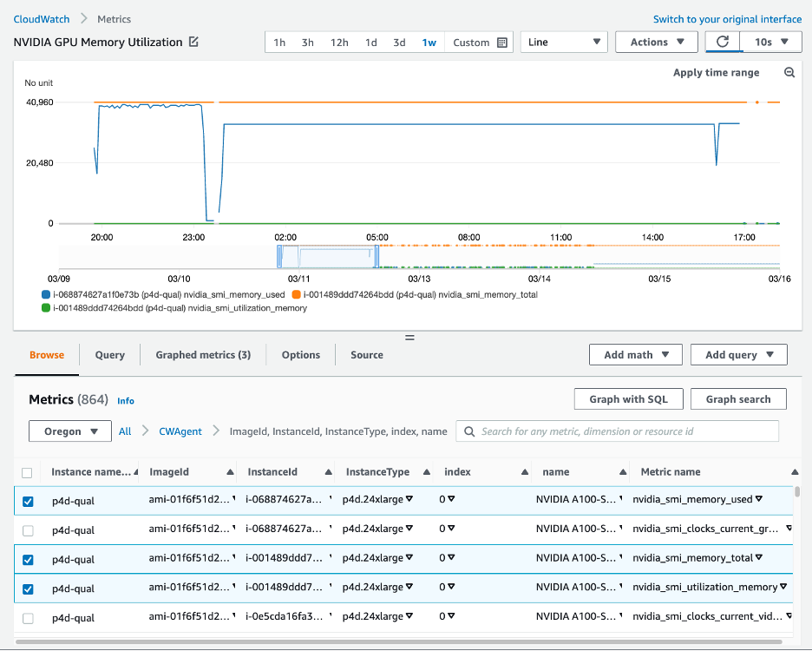
Task: Open the Oregon region selector
Action: (69, 431)
